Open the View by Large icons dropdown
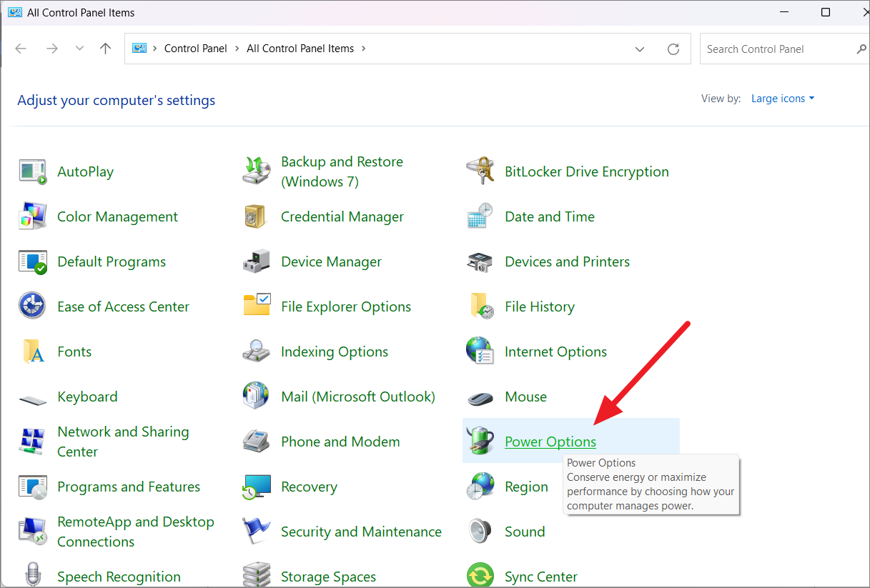 [x=783, y=99]
